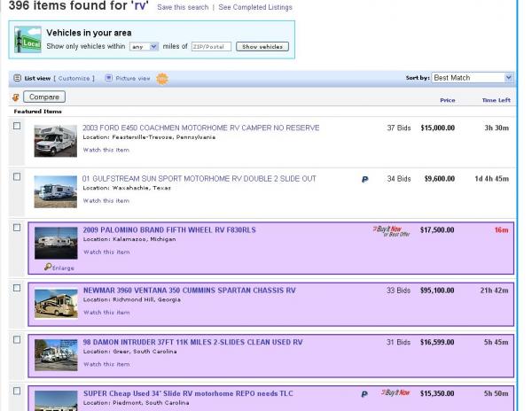Click the Palomino Fifth Wheel thumbnail

coord(56,244)
